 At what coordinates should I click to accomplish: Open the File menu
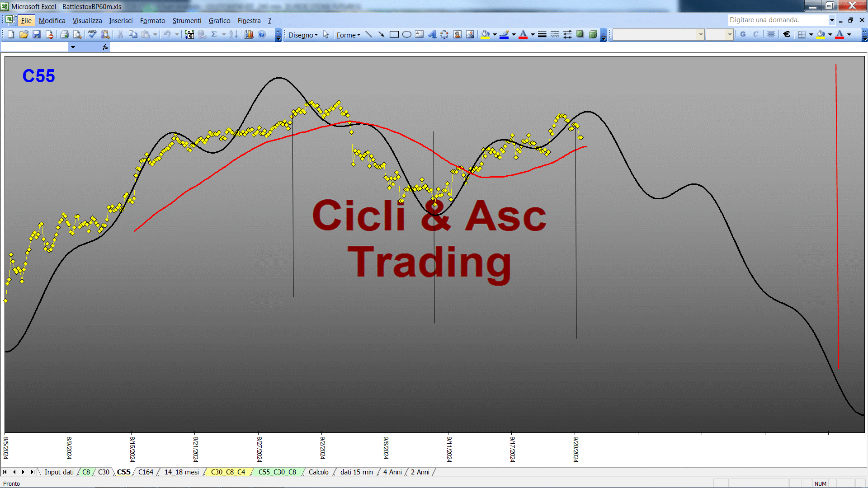point(26,21)
